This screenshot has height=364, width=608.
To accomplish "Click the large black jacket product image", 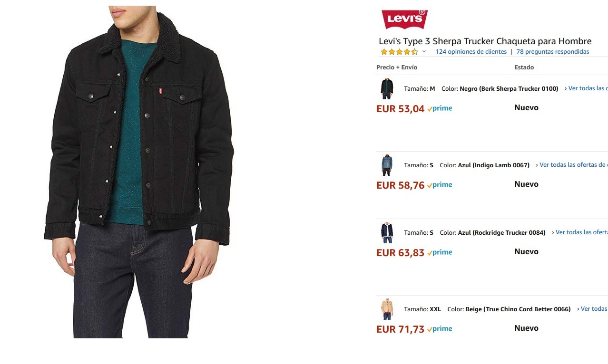I will tap(140, 143).
